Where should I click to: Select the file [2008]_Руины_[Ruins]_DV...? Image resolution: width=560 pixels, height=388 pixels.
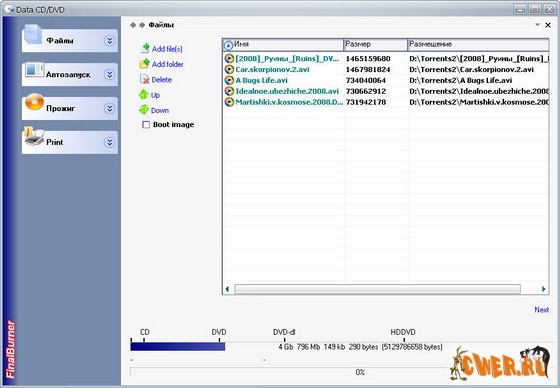(287, 59)
